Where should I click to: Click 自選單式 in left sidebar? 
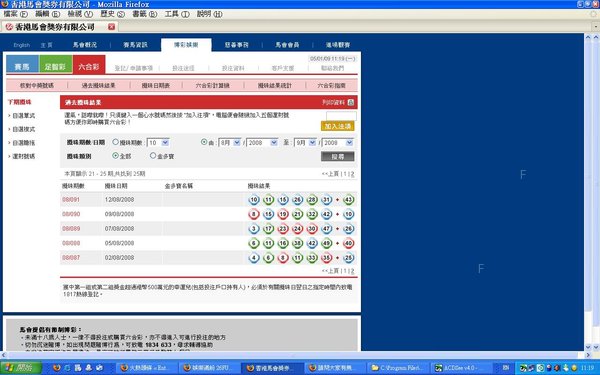pos(24,115)
